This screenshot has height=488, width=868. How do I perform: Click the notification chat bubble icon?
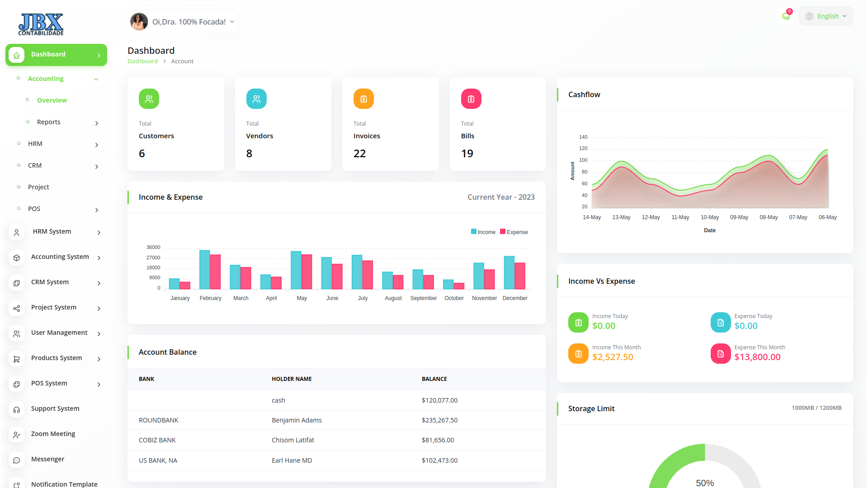coord(786,16)
